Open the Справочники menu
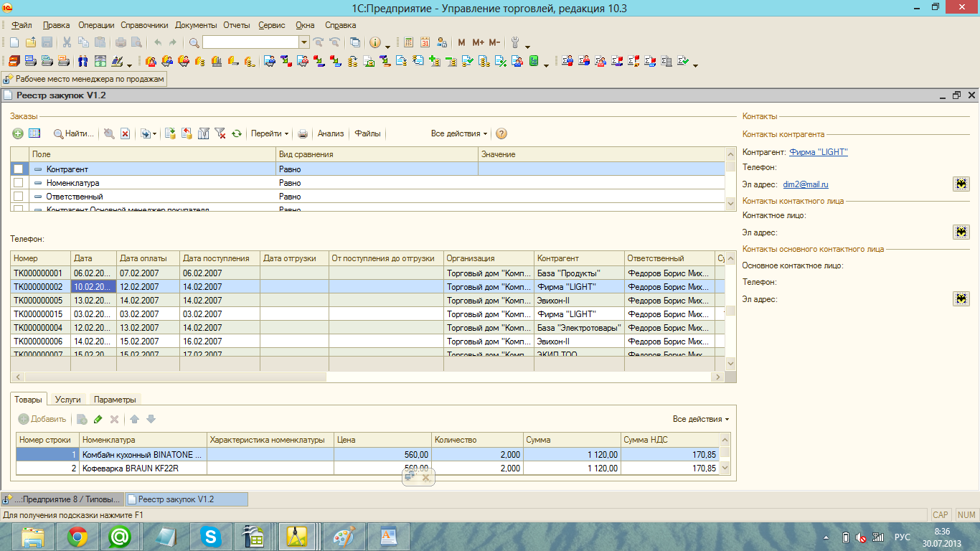Screen dimensions: 980x551 (144, 25)
